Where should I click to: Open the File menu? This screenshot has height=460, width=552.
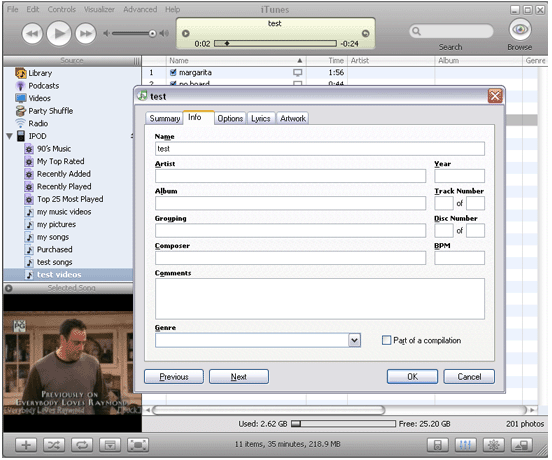(13, 10)
